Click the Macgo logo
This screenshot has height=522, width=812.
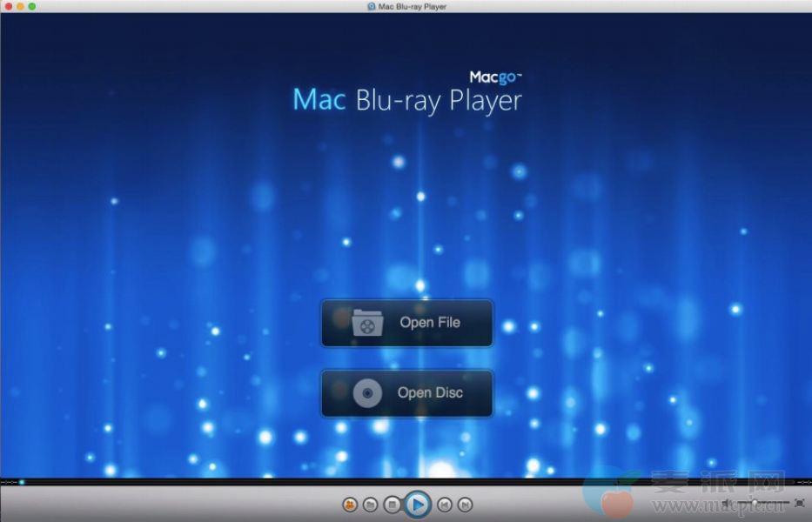point(495,77)
